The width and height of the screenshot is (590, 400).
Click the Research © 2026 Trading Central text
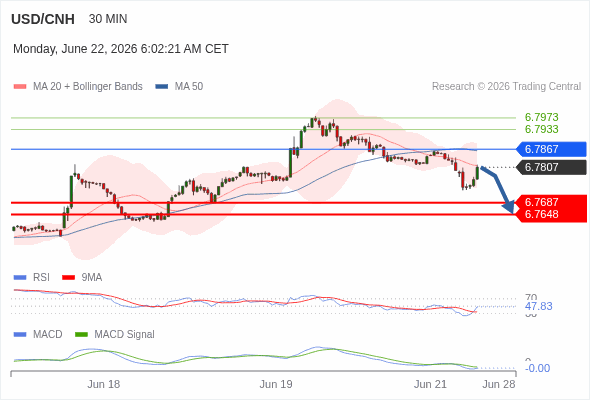coord(506,86)
